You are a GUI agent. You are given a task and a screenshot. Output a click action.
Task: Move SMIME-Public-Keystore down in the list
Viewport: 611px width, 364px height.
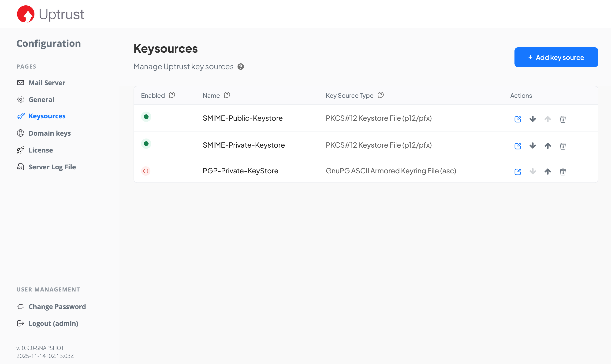(533, 119)
